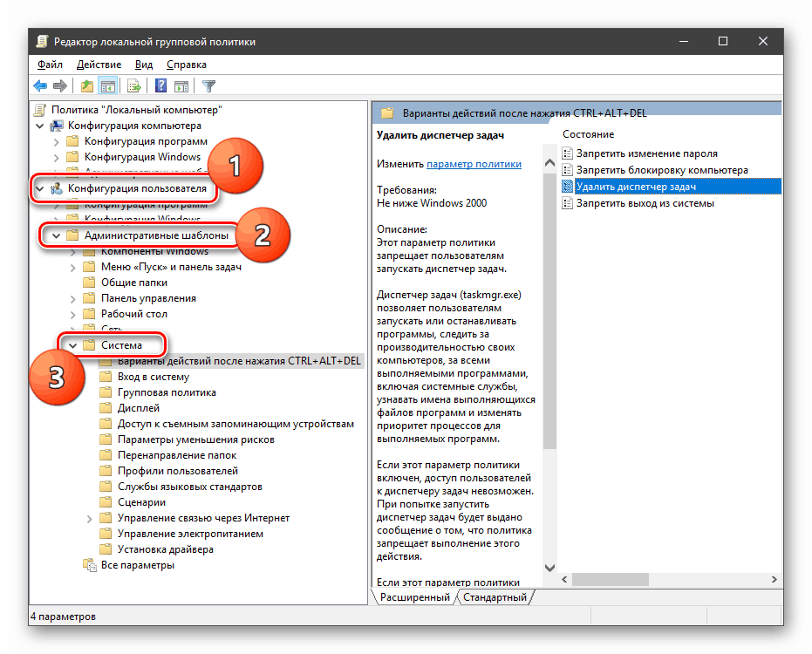Click the Конфигурация пользователя user icon

tap(57, 188)
